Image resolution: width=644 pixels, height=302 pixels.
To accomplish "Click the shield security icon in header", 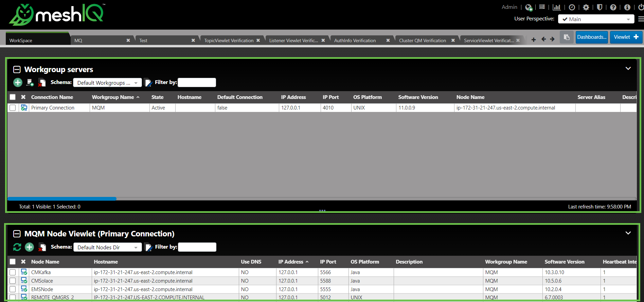I will pyautogui.click(x=600, y=7).
